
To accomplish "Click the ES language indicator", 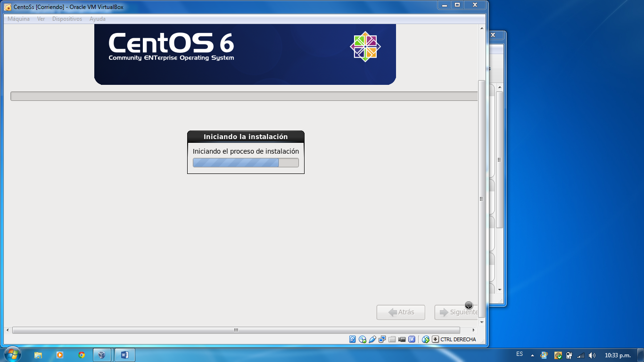I will point(520,354).
